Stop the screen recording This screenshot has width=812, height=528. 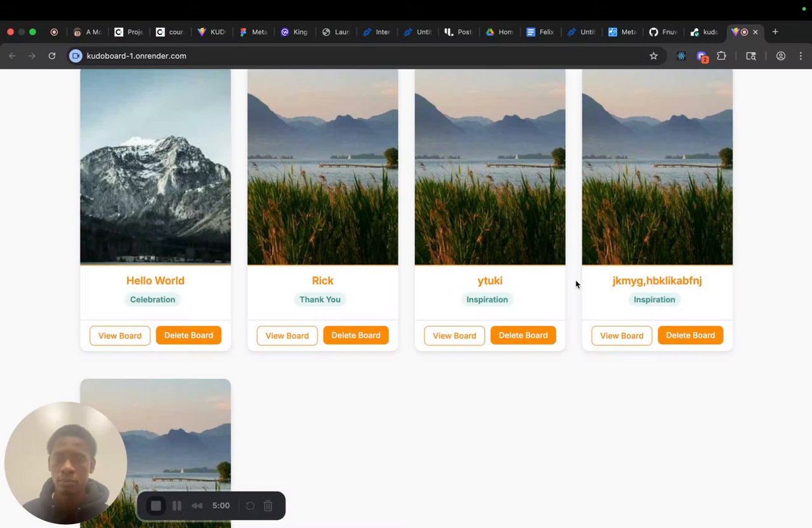click(156, 506)
